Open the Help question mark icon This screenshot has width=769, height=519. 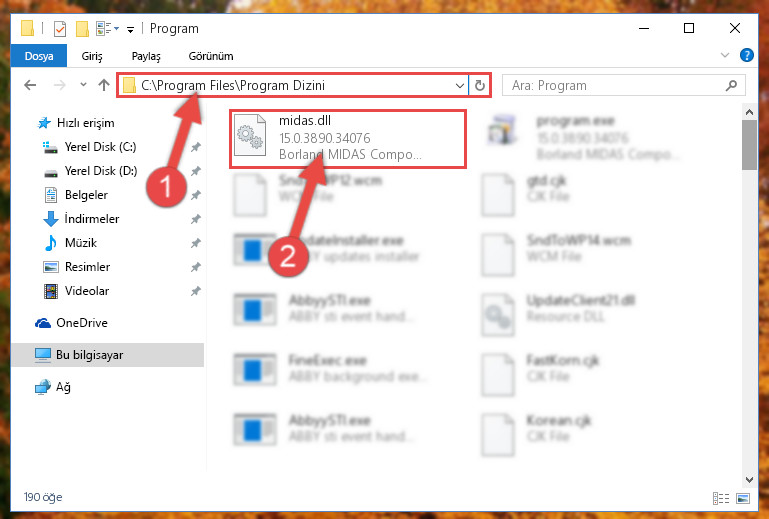[746, 55]
